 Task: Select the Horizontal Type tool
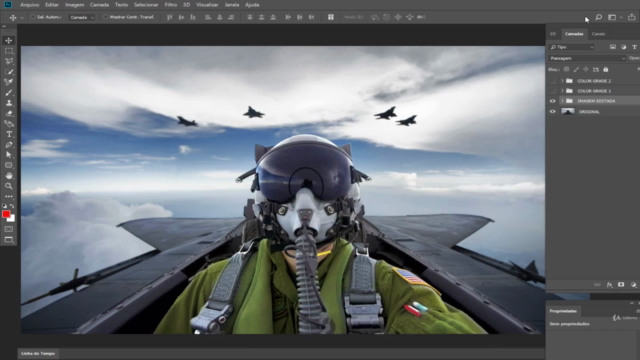[9, 134]
